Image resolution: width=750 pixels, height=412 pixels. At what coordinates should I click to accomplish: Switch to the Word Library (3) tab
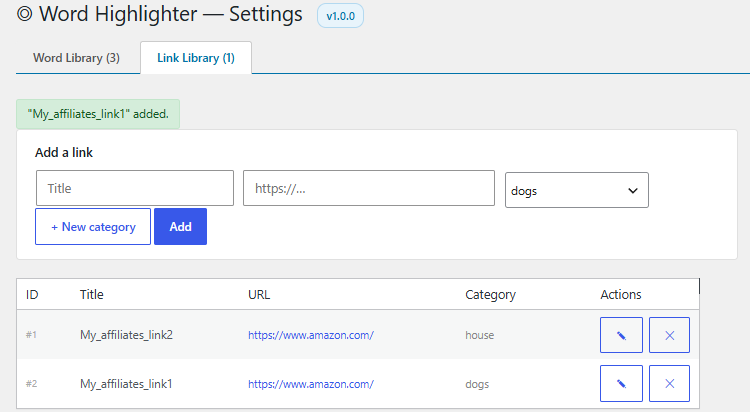tap(77, 58)
